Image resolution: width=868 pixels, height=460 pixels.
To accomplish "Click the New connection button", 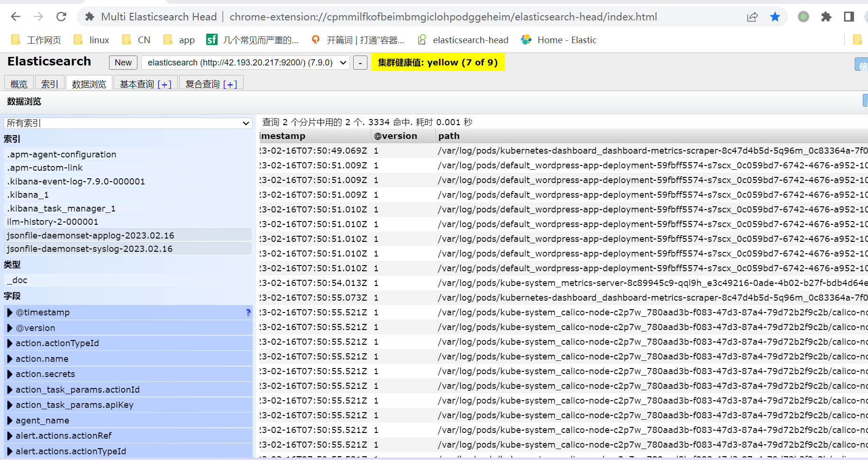I will point(123,63).
